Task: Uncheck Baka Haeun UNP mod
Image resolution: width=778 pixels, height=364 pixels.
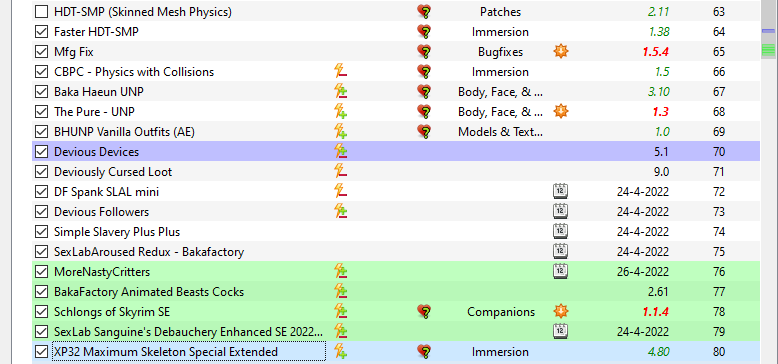Action: point(42,92)
